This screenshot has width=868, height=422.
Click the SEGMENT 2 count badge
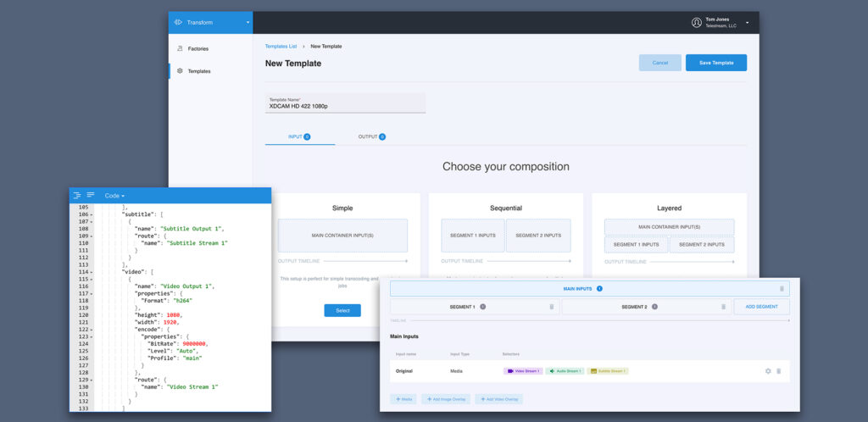pyautogui.click(x=655, y=307)
